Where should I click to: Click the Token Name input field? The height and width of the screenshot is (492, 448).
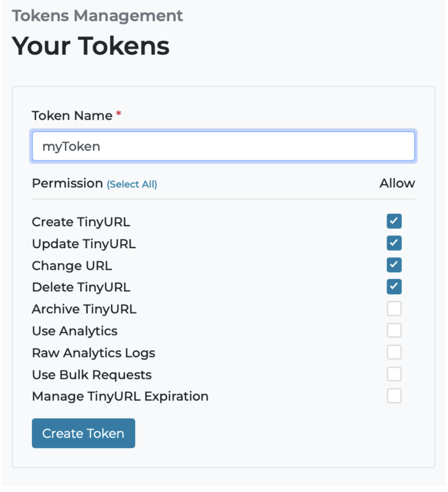223,146
